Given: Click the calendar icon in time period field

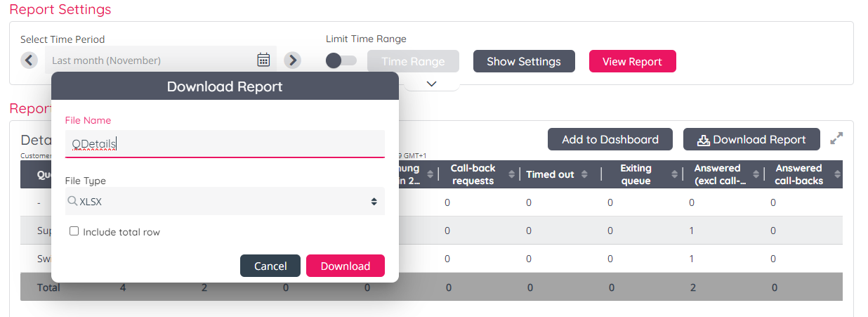Looking at the screenshot, I should coord(263,60).
